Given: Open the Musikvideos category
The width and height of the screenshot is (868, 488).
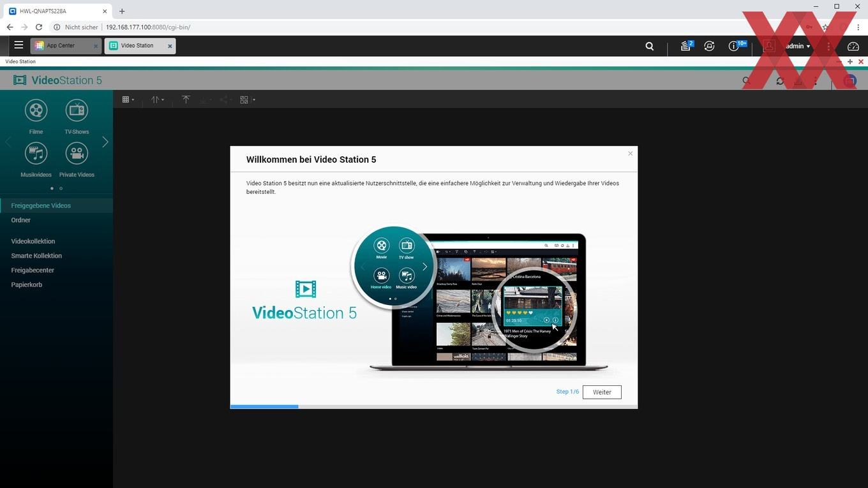Looking at the screenshot, I should [x=36, y=159].
